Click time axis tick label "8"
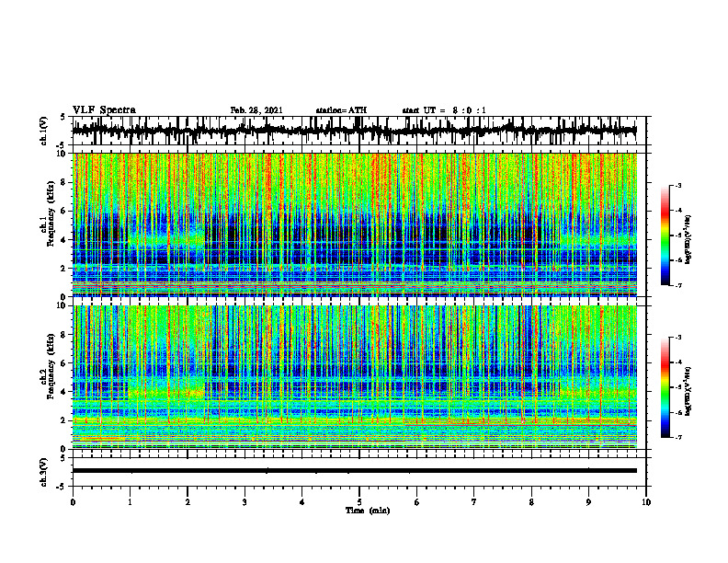 (x=531, y=502)
